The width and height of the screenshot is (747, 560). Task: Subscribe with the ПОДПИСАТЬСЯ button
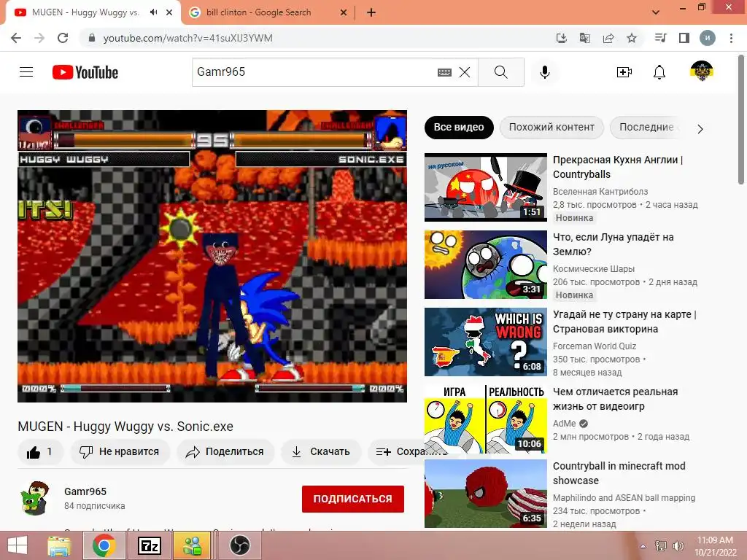353,499
